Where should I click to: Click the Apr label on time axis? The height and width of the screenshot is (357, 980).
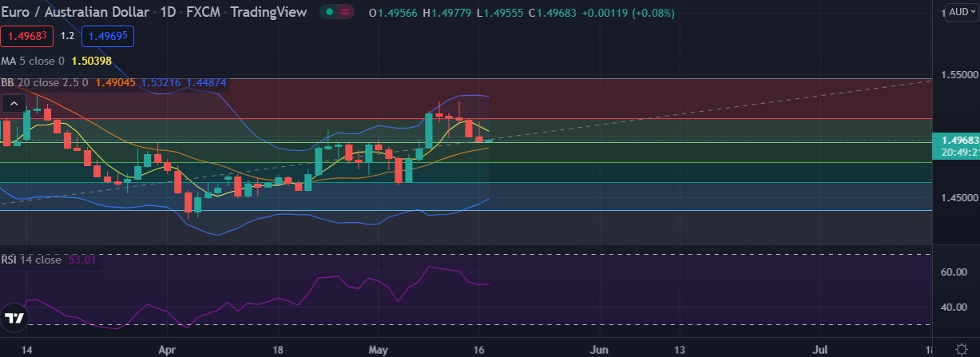167,350
